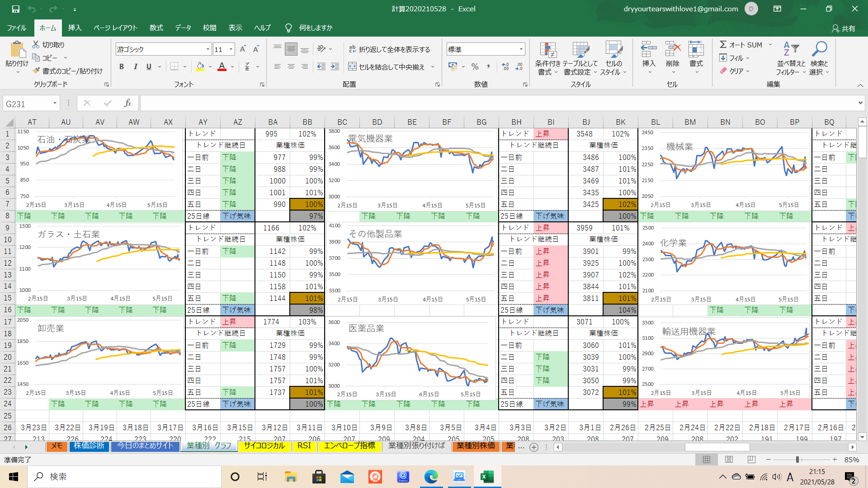Viewport: 868px width, 488px height.
Task: Click the fill color bucket icon
Action: click(x=200, y=67)
